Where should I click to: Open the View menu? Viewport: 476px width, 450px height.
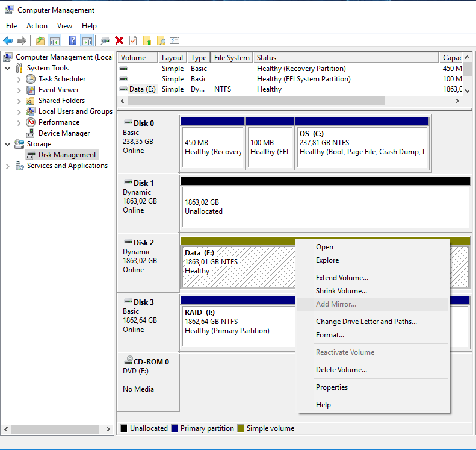click(64, 26)
